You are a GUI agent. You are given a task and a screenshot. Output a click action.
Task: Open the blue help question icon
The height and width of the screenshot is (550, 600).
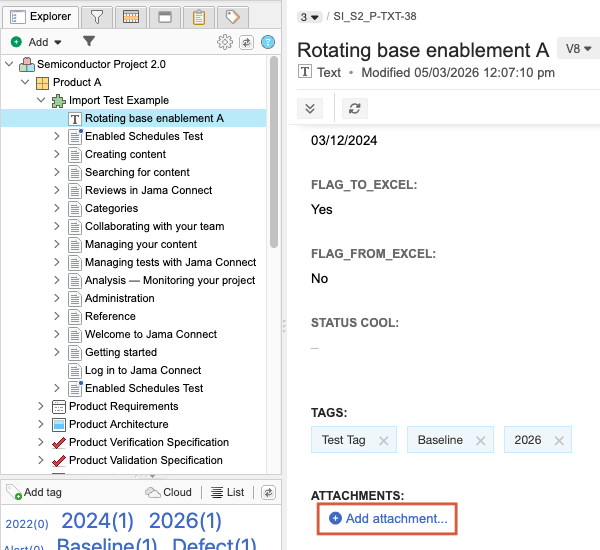(268, 42)
